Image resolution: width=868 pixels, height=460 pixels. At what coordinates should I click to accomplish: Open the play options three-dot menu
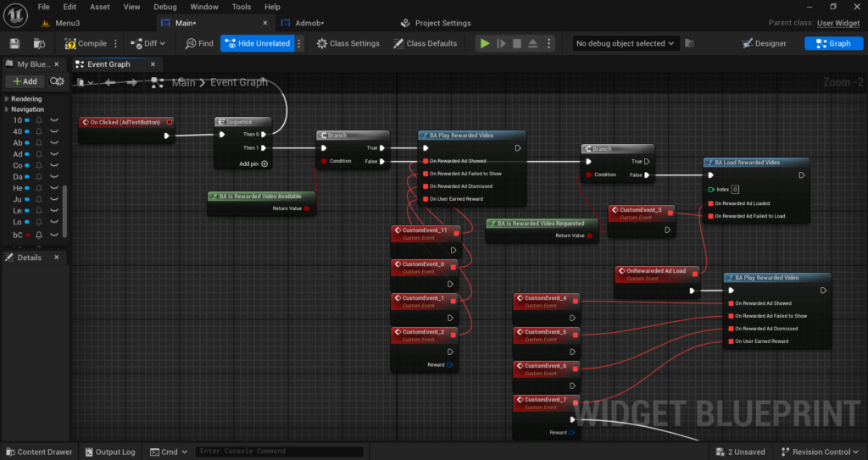548,43
